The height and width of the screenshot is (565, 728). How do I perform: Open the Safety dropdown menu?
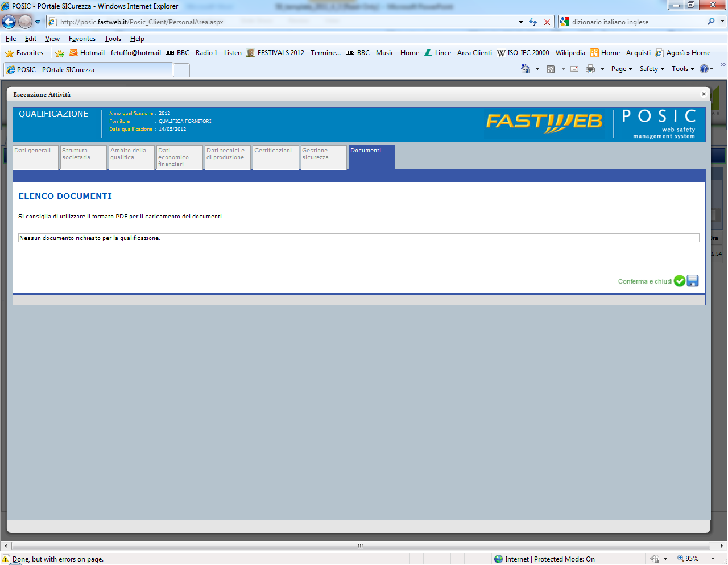(652, 69)
